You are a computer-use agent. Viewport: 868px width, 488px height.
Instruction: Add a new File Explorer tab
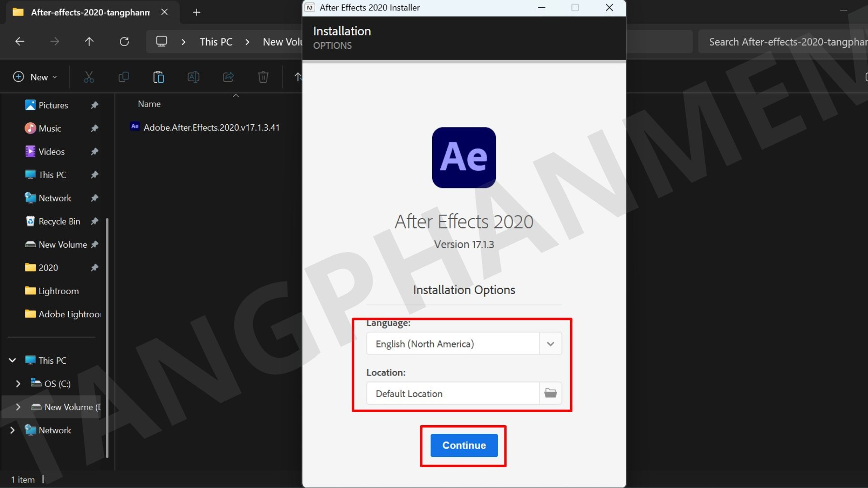[196, 12]
